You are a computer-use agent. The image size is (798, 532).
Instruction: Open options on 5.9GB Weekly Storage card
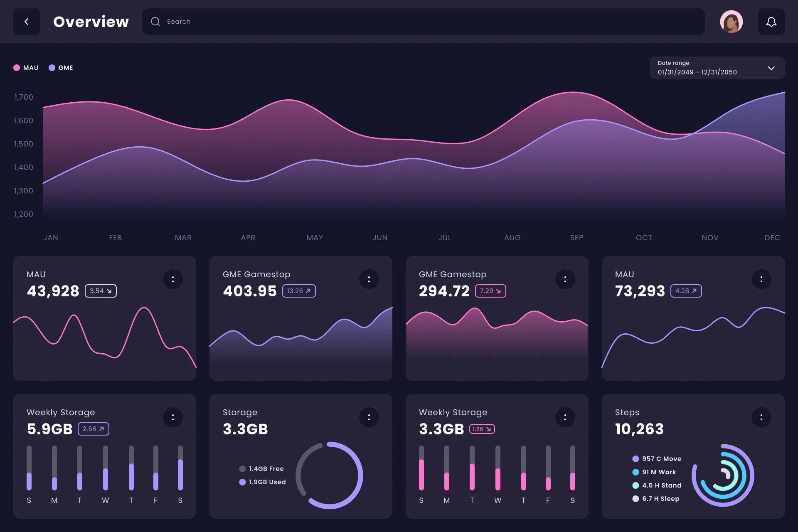click(x=173, y=417)
